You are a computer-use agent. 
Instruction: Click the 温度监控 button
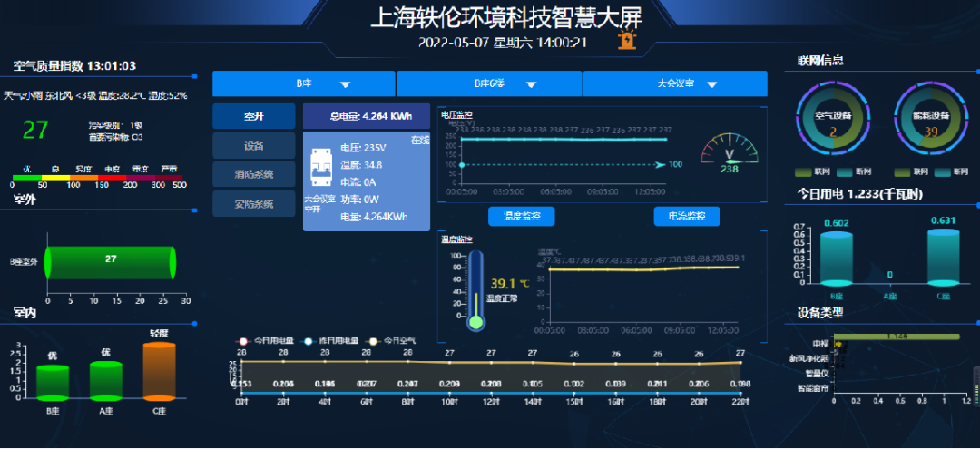(521, 216)
